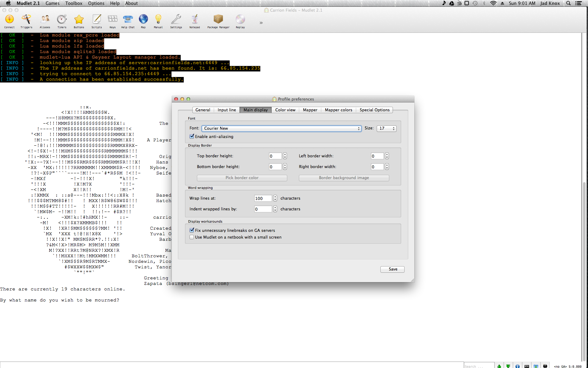
Task: Click Border background image button
Action: (x=344, y=178)
